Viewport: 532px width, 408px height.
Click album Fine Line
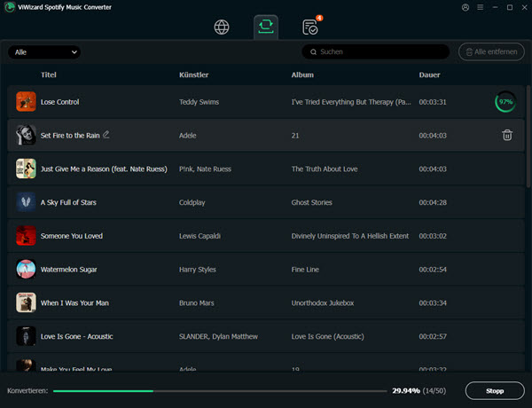[305, 270]
